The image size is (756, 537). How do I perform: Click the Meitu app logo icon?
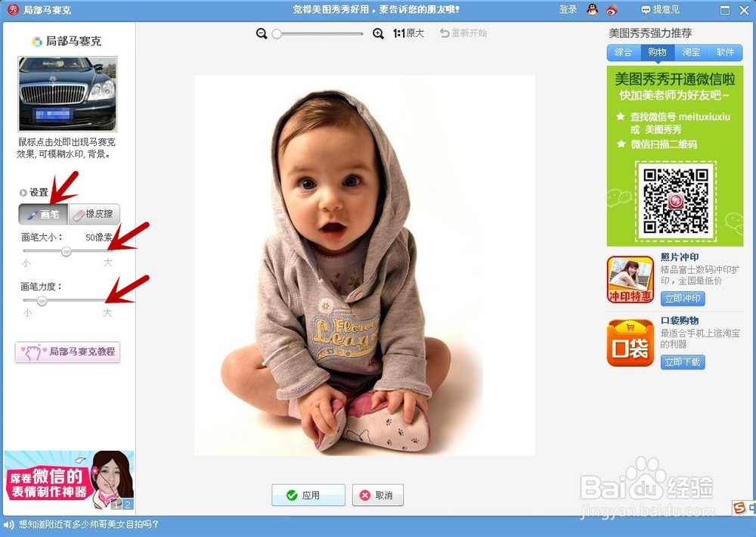pos(13,9)
